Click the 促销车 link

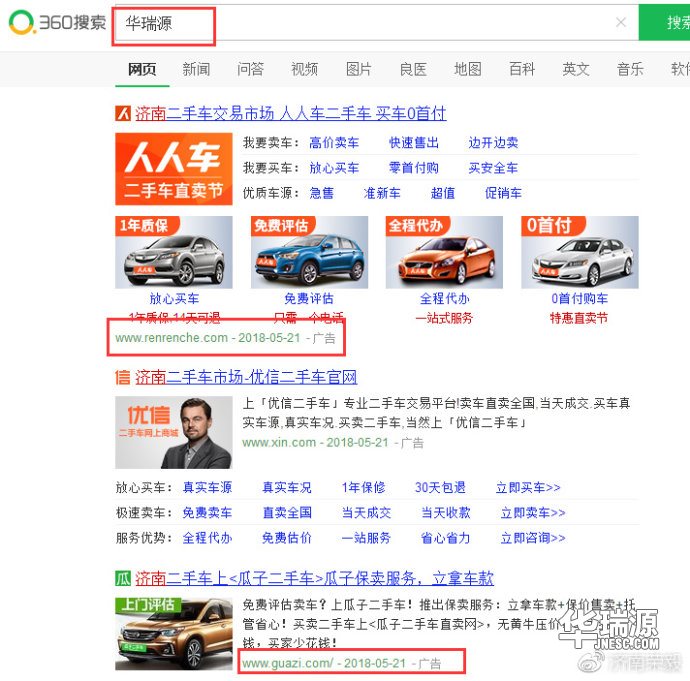pyautogui.click(x=503, y=193)
